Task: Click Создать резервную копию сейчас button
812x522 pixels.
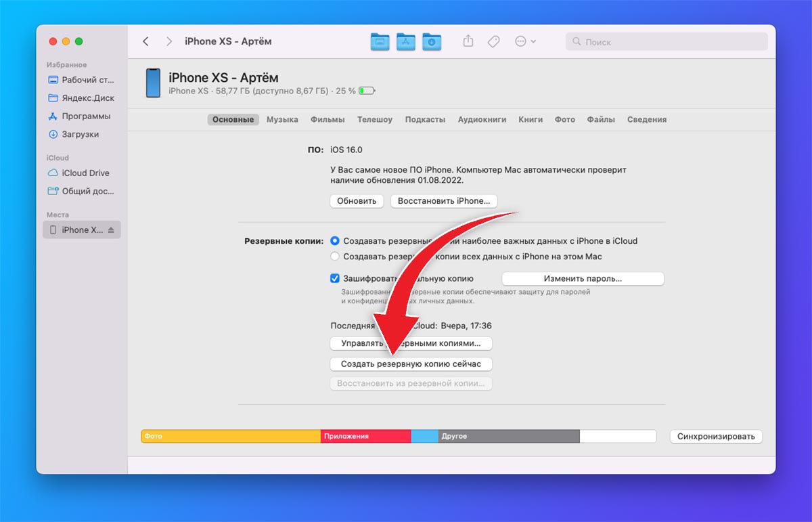Action: point(411,364)
